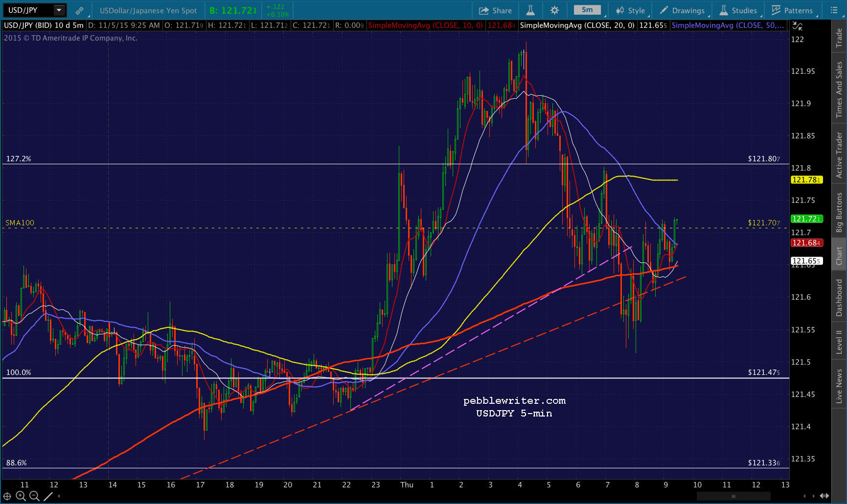Click SimpleMovingAvg (CLOSE, 20, 0) study label

[577, 25]
